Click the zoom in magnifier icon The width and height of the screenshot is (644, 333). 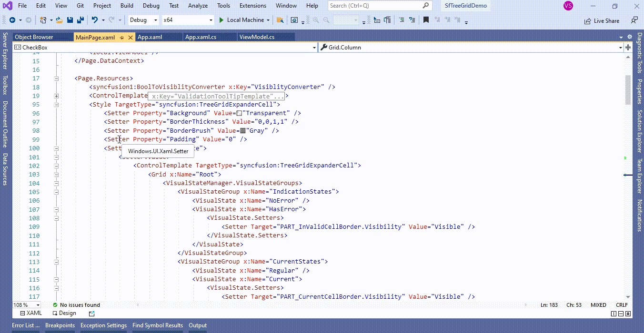click(x=316, y=20)
